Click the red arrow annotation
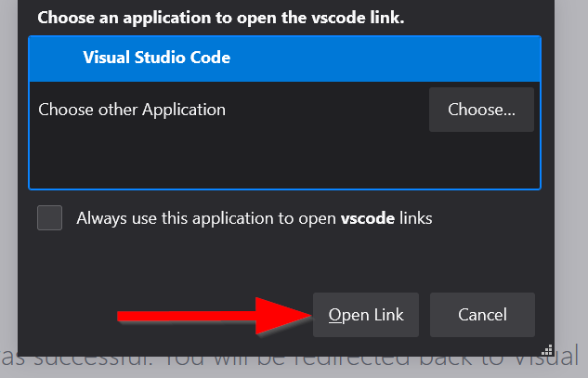 214,316
